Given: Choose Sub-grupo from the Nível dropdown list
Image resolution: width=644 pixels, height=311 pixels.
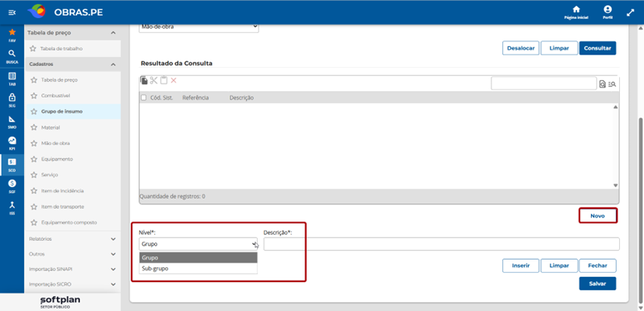Looking at the screenshot, I should tap(198, 269).
